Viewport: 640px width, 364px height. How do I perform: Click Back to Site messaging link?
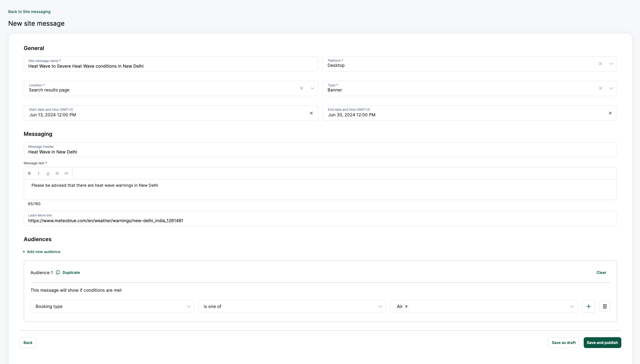29,11
